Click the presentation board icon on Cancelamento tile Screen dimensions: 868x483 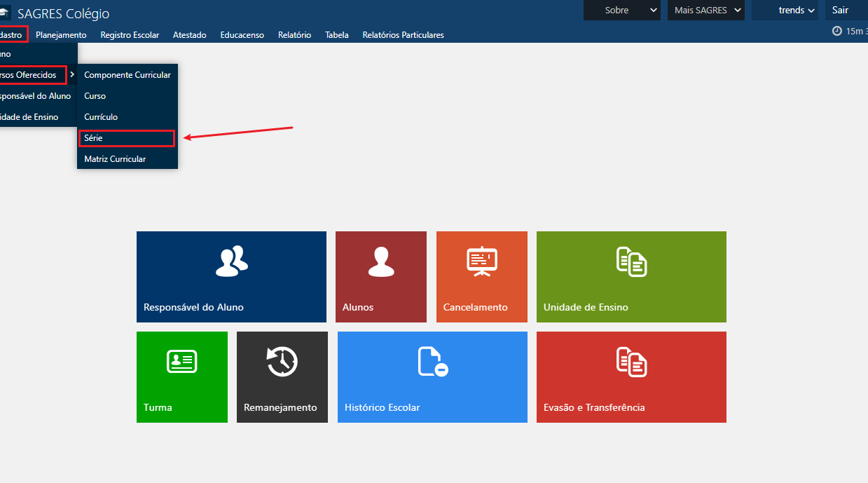tap(481, 261)
